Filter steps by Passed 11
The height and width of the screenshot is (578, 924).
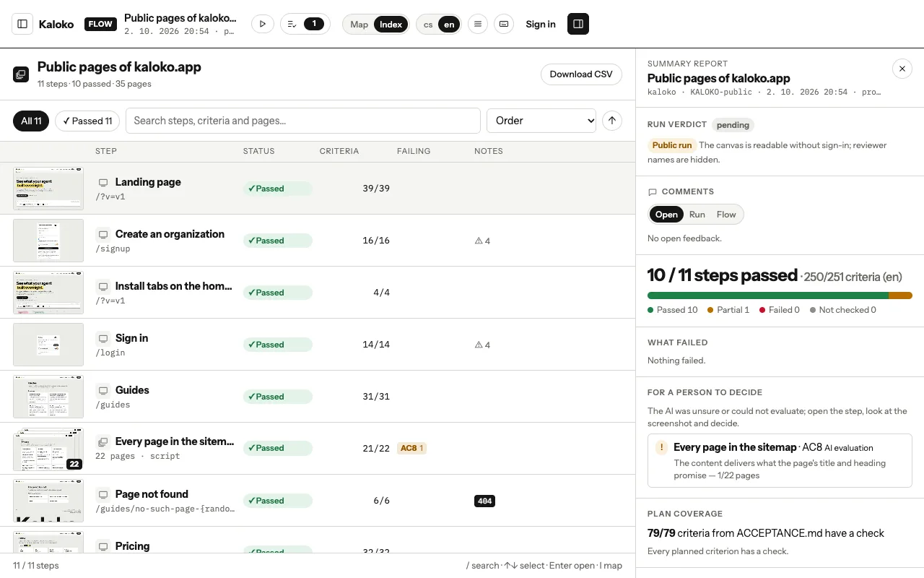[87, 121]
